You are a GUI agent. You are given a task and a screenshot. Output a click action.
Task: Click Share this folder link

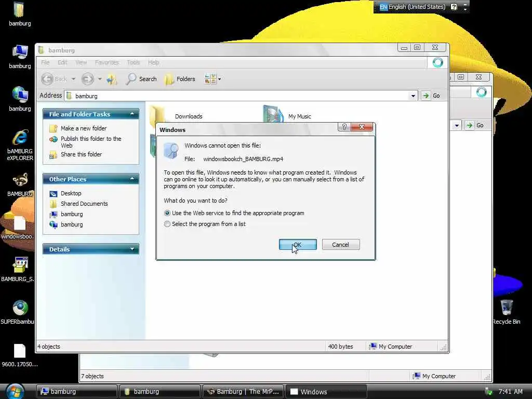pyautogui.click(x=81, y=154)
